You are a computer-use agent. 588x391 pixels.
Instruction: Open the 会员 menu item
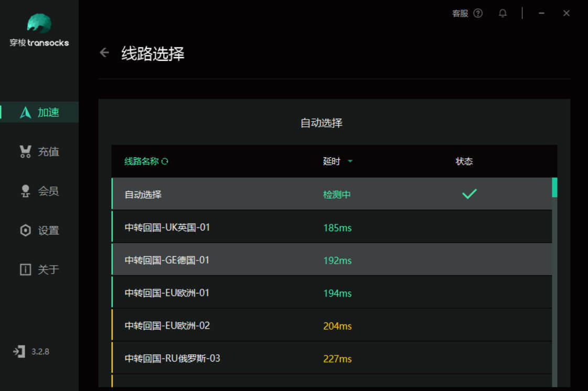(39, 191)
